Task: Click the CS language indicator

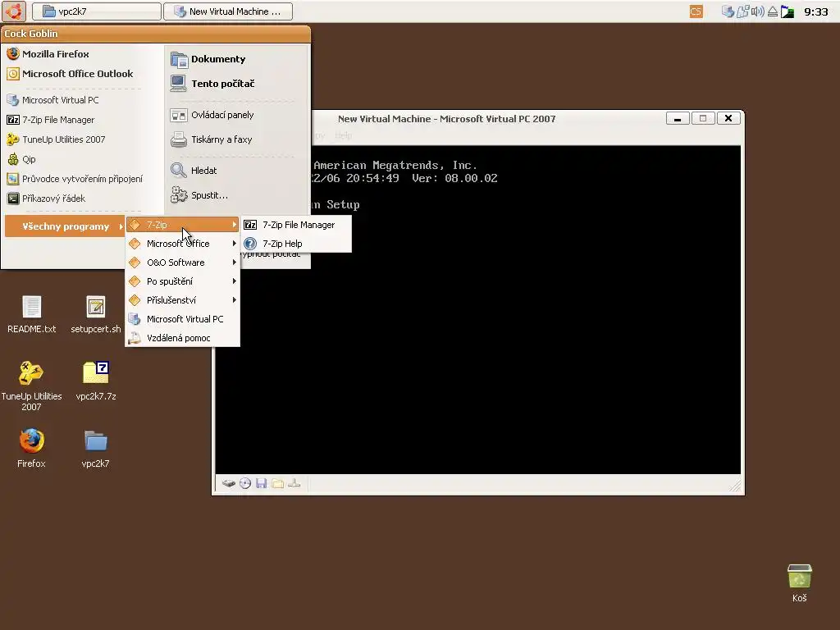Action: (x=696, y=11)
